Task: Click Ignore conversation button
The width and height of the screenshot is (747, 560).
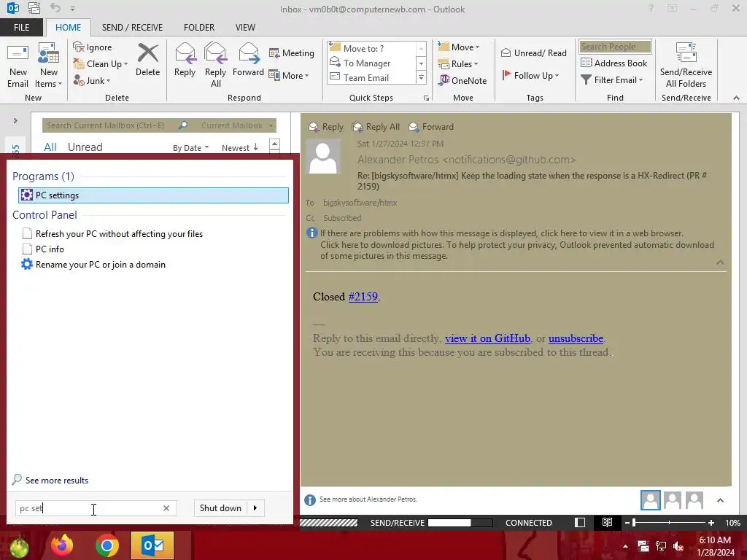Action: point(93,47)
